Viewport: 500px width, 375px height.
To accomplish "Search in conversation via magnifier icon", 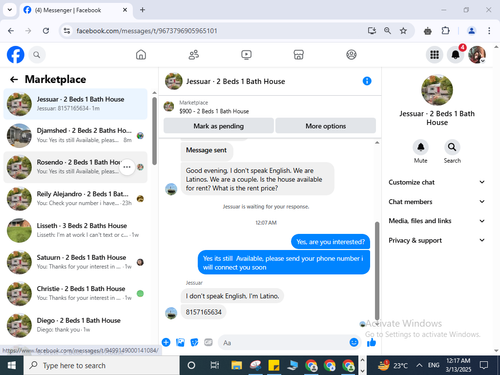I will point(452,147).
